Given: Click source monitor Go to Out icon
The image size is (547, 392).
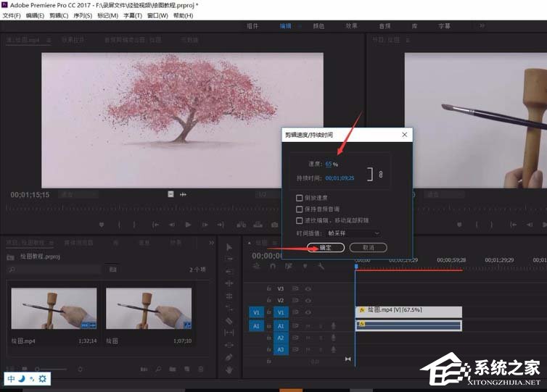Looking at the screenshot, I should pyautogui.click(x=221, y=225).
